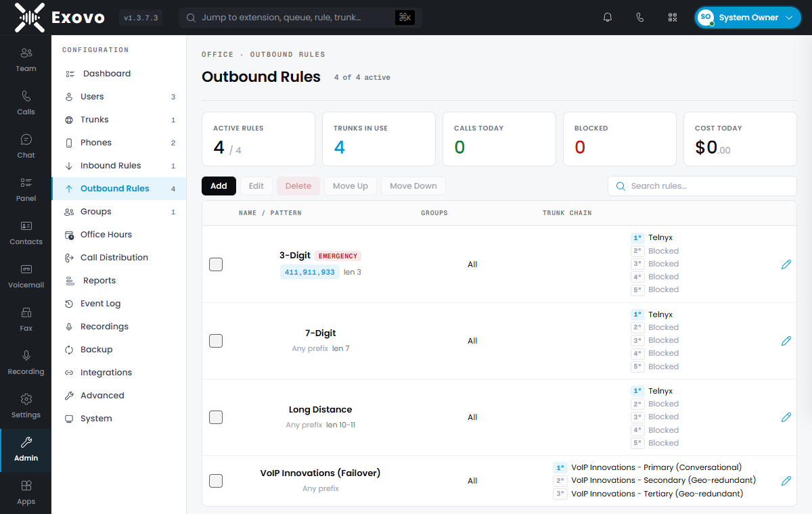Click the search magnifier in rules search

621,186
